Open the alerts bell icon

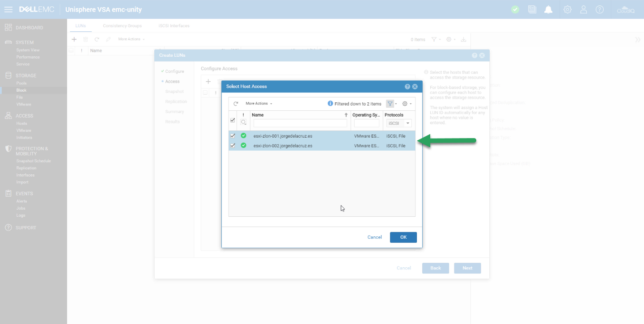pyautogui.click(x=549, y=9)
